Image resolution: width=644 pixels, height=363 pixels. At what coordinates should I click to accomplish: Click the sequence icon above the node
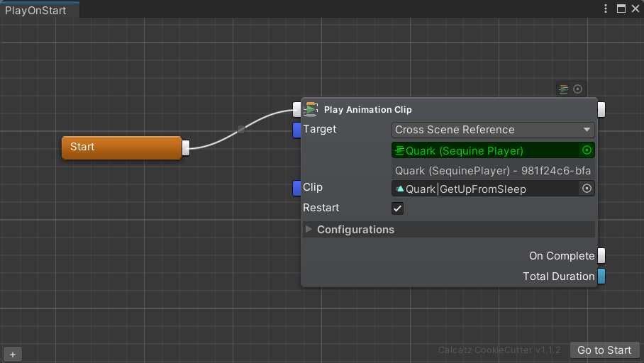coord(564,89)
